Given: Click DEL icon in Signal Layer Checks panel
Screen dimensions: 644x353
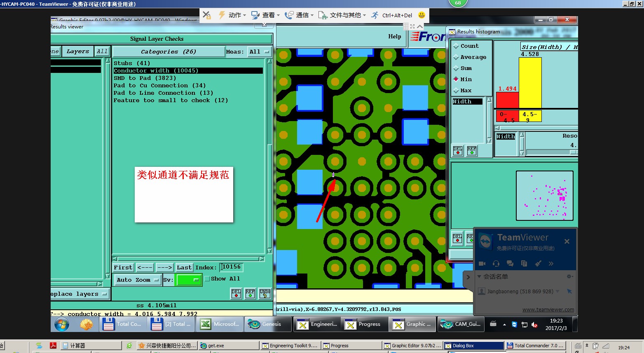Looking at the screenshot, I should click(236, 293).
